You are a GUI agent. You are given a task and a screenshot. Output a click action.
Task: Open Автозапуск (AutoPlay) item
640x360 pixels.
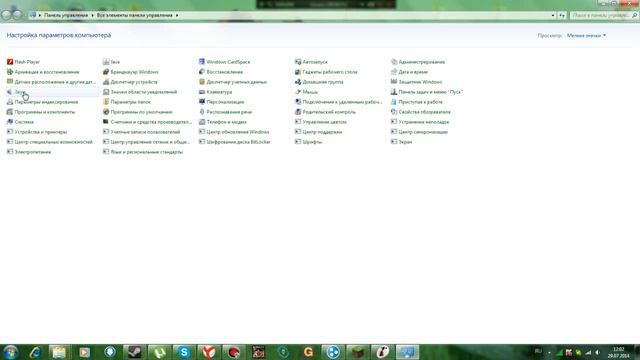[x=311, y=62]
